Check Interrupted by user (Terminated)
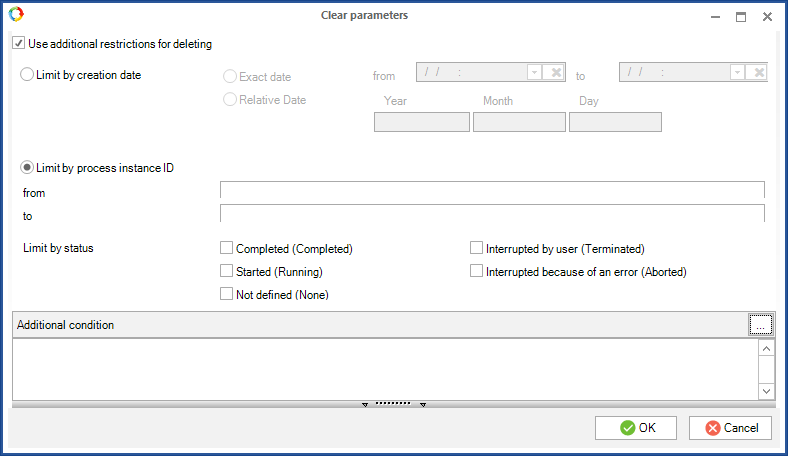Image resolution: width=788 pixels, height=456 pixels. coord(477,248)
